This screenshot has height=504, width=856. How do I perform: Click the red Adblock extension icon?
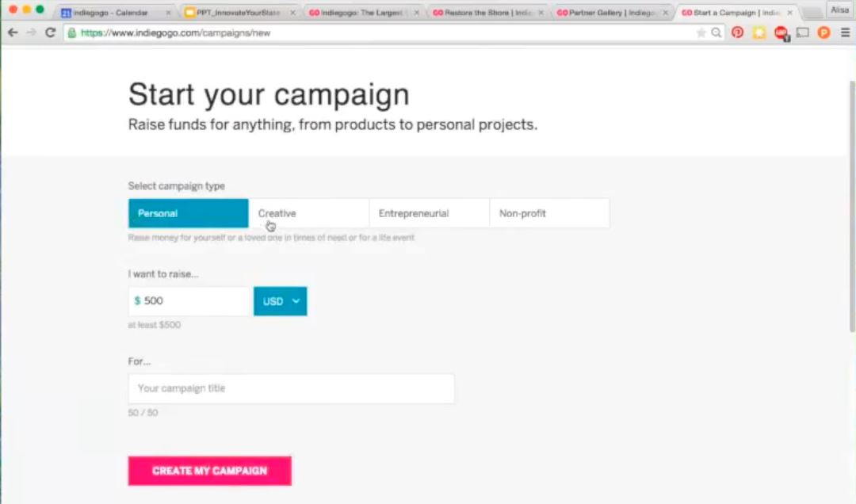pos(781,32)
